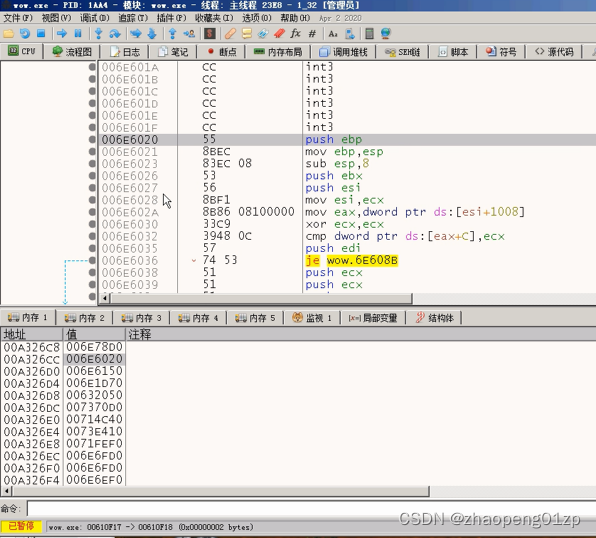
Task: Select dump address 00A326D8
Action: tap(32, 395)
